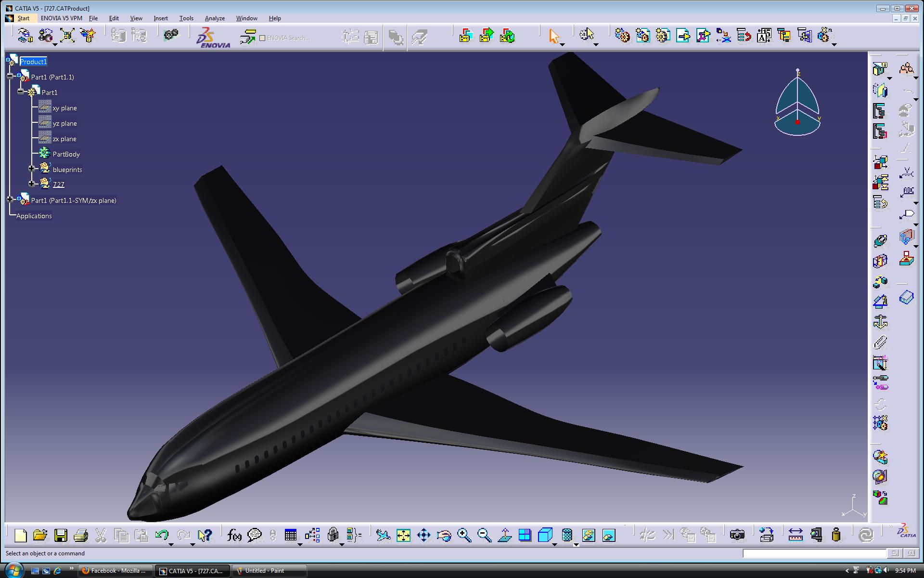Select Applications in the tree
Viewport: 924px width, 578px height.
pyautogui.click(x=34, y=216)
